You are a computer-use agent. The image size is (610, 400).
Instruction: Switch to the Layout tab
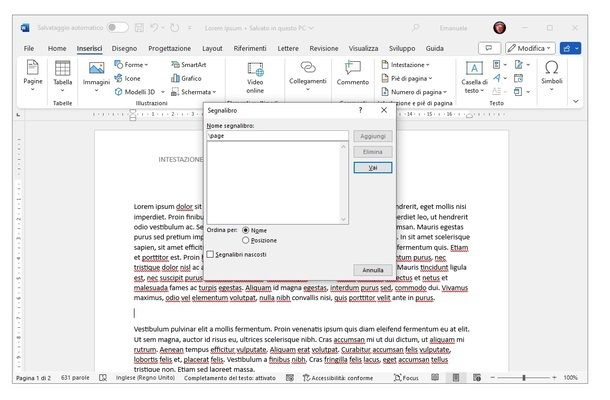click(x=212, y=48)
